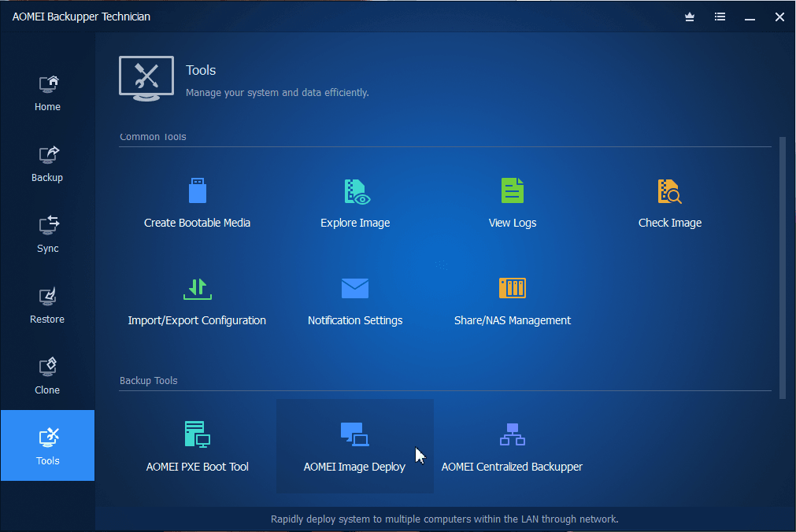Select the Tools sidebar section
The width and height of the screenshot is (796, 532).
point(47,445)
